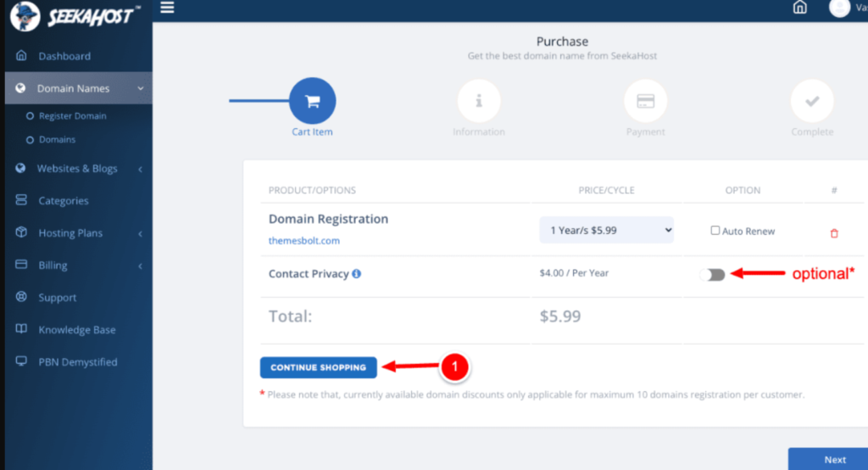Enable the Auto Renew checkbox
Screen dimensions: 868x470
click(x=715, y=231)
